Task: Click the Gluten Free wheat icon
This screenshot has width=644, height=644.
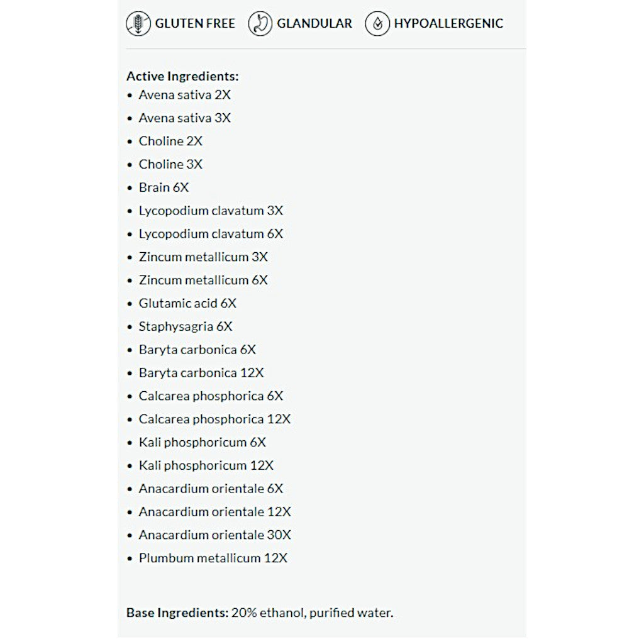Action: click(138, 23)
